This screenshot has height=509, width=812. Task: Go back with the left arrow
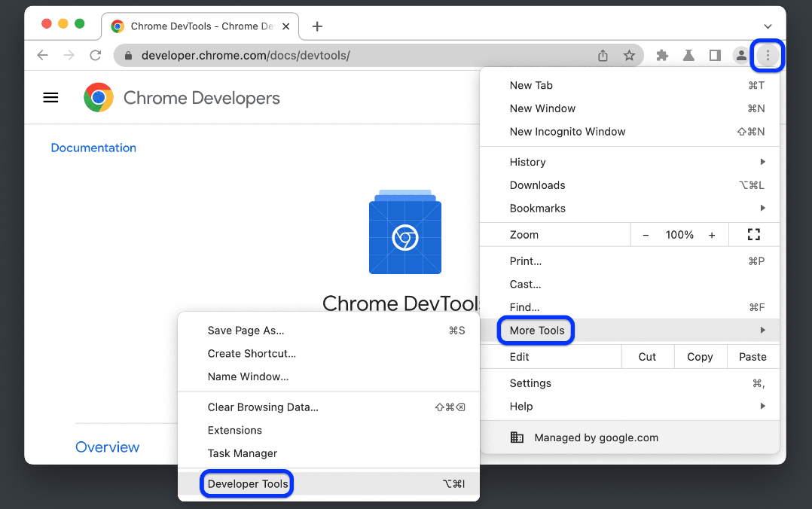point(42,55)
